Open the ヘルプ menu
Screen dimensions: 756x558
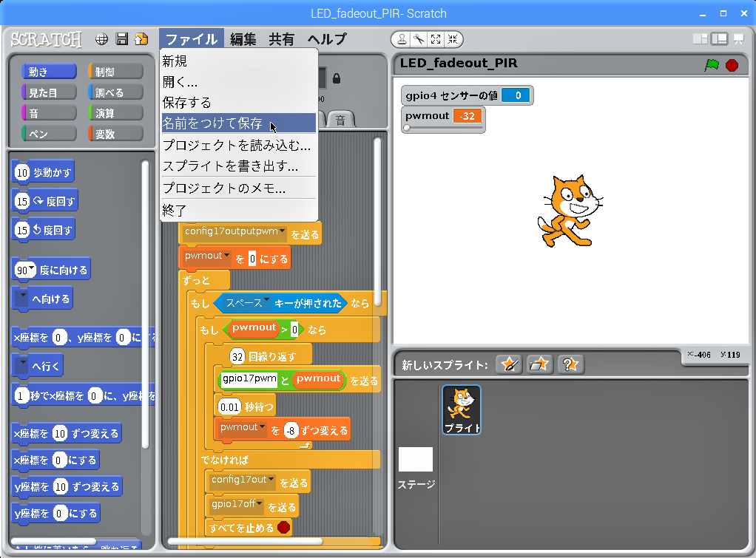click(327, 39)
